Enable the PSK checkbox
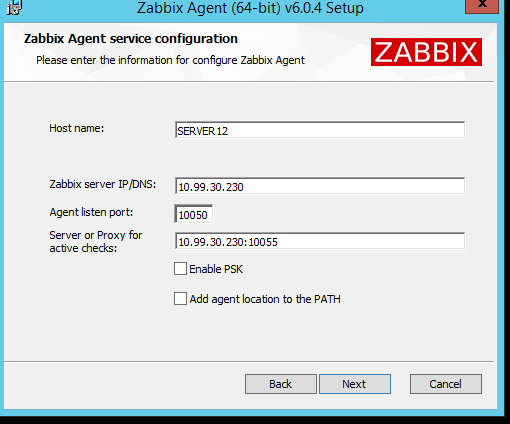 coord(180,269)
